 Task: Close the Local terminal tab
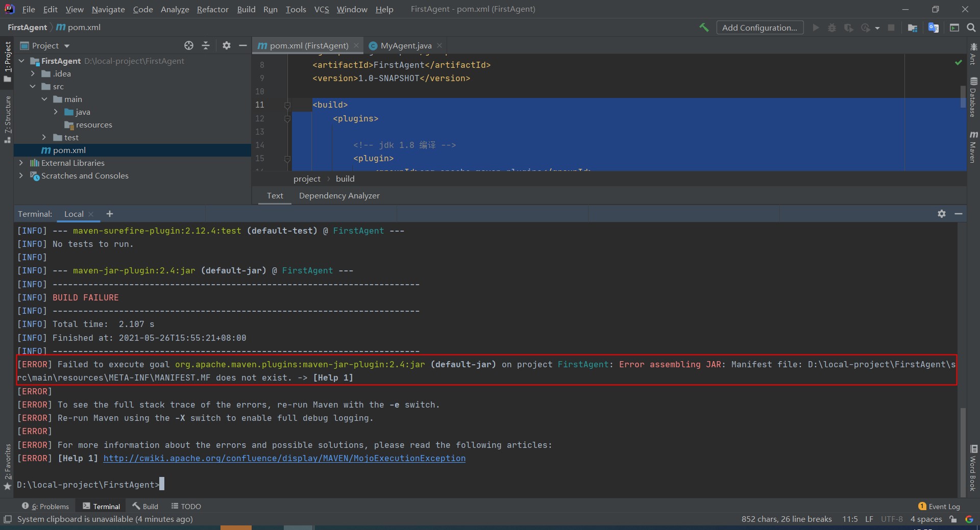(x=91, y=214)
